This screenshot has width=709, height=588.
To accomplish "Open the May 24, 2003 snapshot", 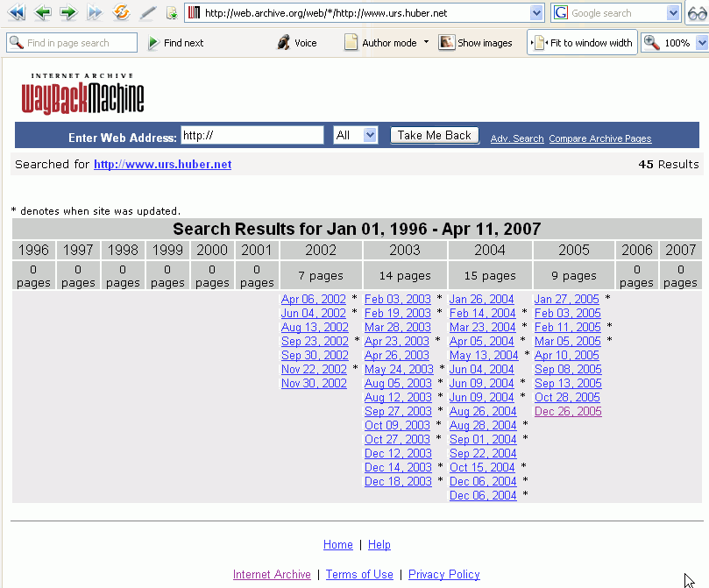I will point(399,369).
